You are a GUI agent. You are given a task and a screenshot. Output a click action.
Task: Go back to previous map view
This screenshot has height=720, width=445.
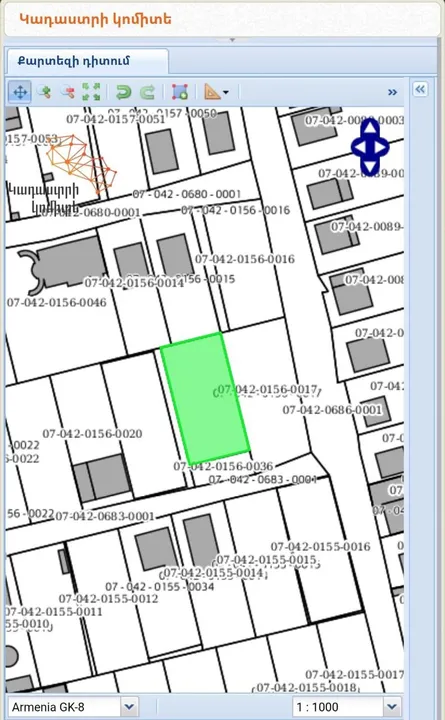pos(123,92)
